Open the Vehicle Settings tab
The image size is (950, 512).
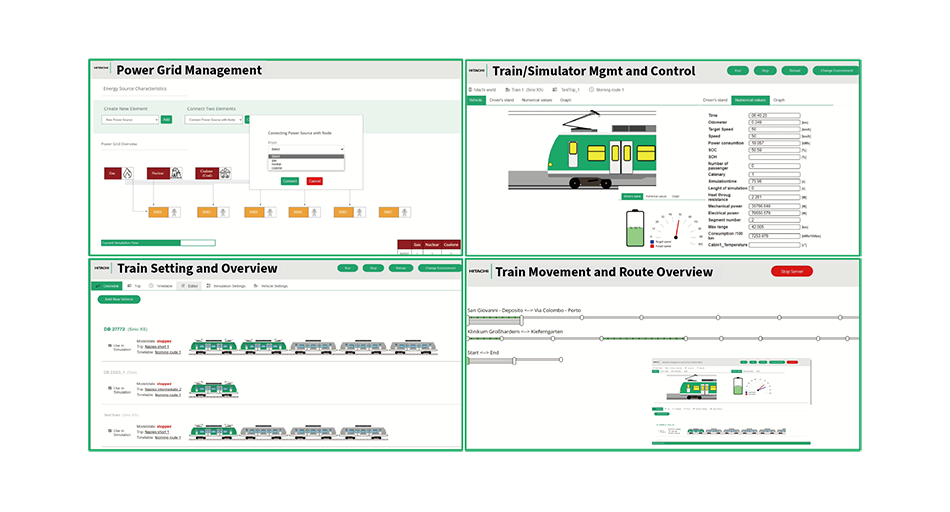click(x=271, y=286)
